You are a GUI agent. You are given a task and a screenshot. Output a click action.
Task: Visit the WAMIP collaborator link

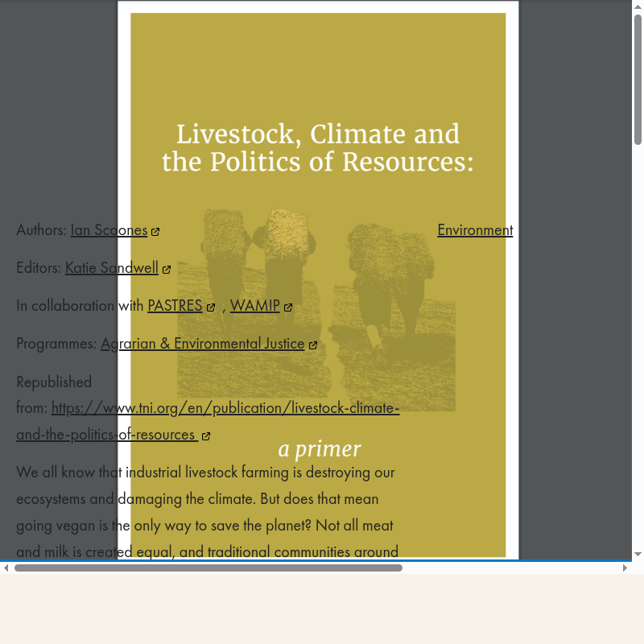click(254, 306)
